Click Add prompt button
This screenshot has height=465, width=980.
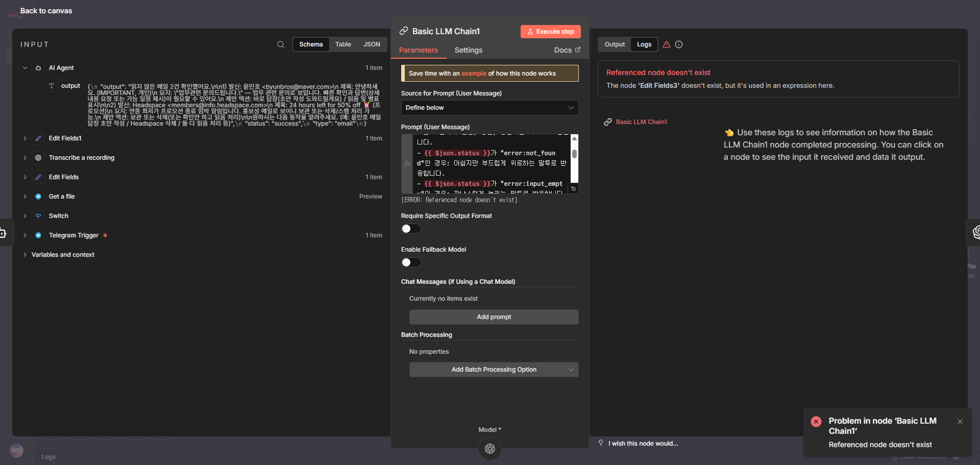[x=494, y=317]
